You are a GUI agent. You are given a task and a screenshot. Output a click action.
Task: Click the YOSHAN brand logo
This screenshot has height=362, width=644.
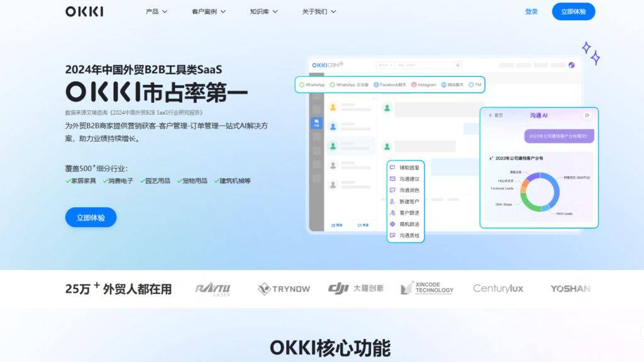(570, 288)
